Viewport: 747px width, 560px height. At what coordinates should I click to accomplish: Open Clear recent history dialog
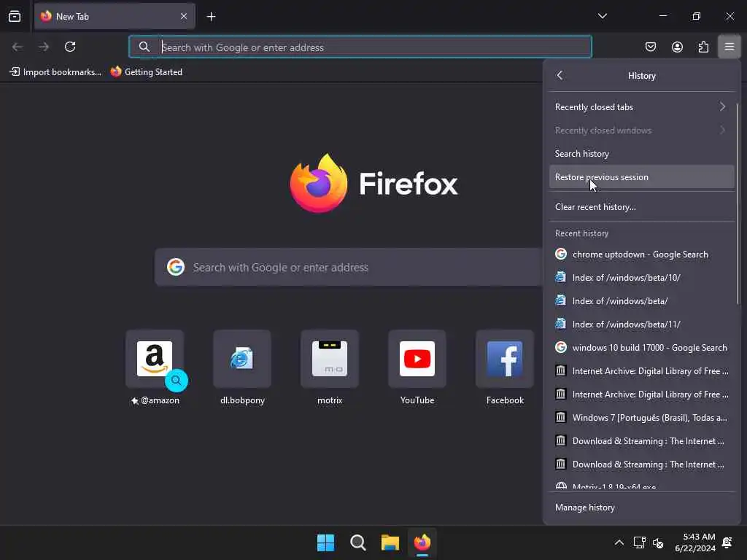click(641, 206)
